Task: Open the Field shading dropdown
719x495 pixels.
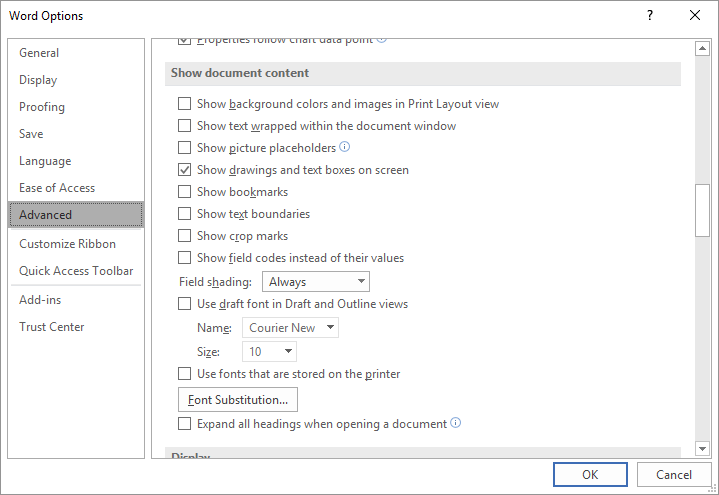Action: pyautogui.click(x=316, y=282)
